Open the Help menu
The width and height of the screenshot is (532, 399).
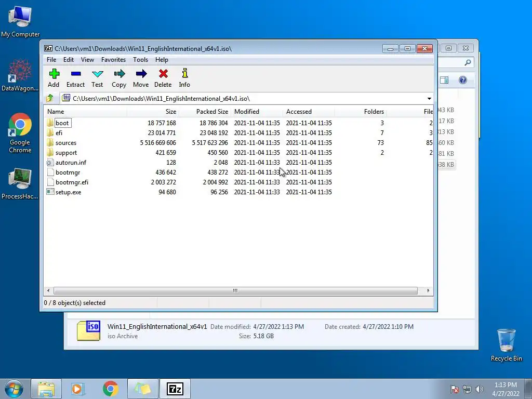tap(162, 60)
